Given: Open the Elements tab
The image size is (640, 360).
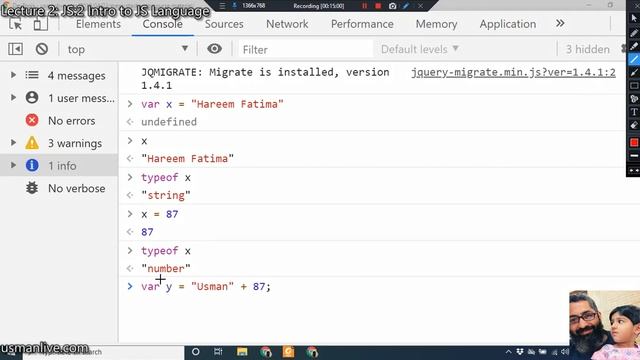Looking at the screenshot, I should pyautogui.click(x=98, y=24).
